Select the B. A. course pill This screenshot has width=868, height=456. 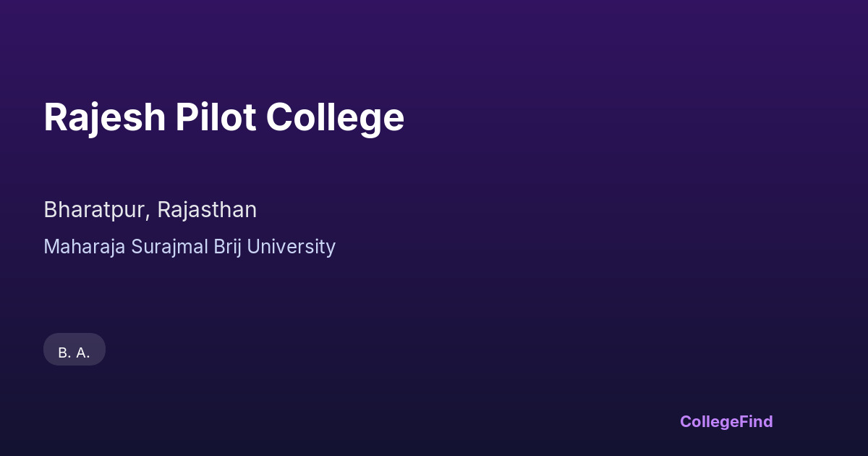point(75,352)
